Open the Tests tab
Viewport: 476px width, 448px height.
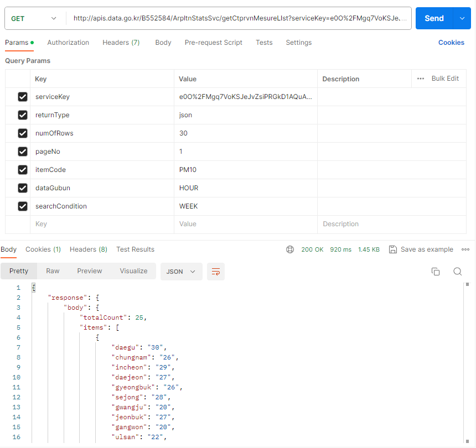pyautogui.click(x=264, y=43)
